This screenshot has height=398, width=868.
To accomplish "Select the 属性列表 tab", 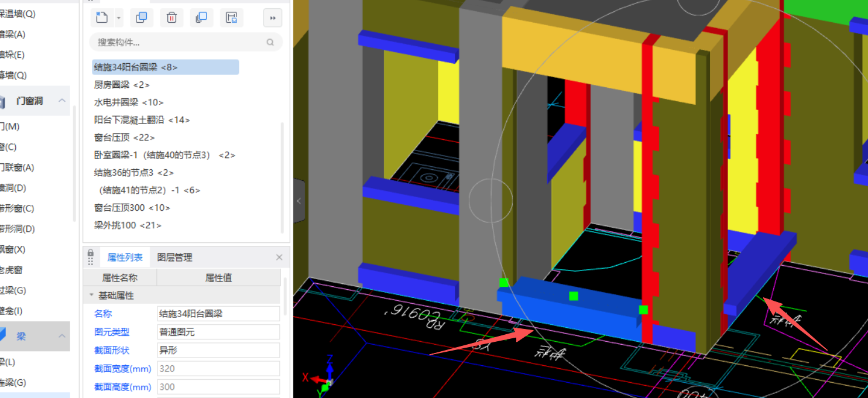I will click(125, 258).
